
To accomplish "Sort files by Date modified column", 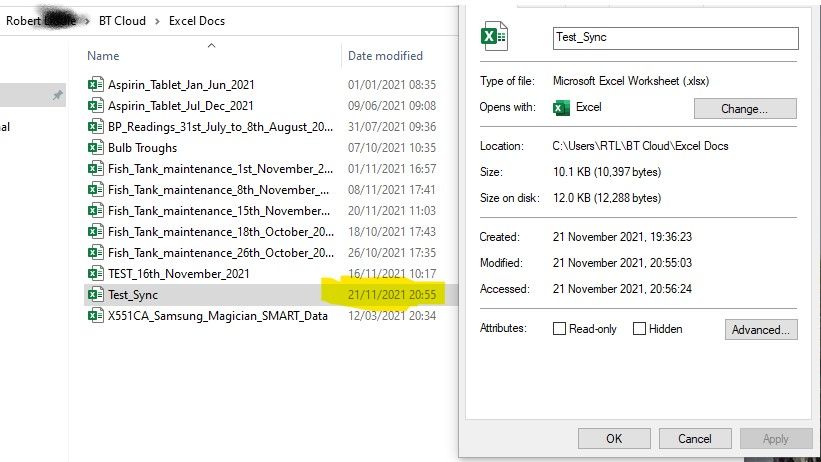I will (385, 56).
